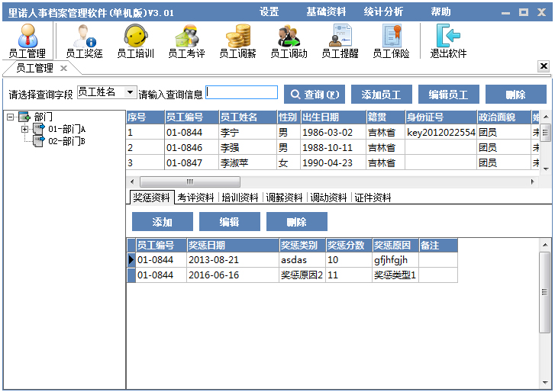Click the 身份证号 cell key2012022554
Viewport: 555px width, 392px height.
(x=441, y=132)
